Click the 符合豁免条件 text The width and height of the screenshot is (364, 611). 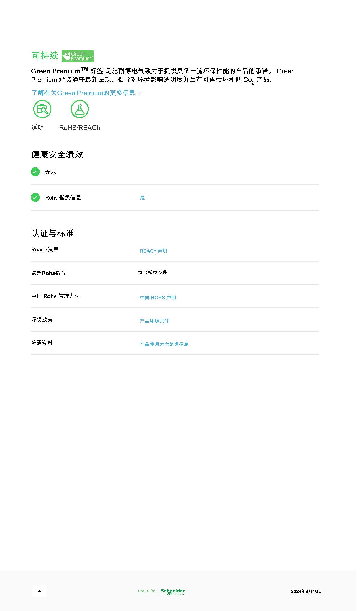(x=152, y=272)
